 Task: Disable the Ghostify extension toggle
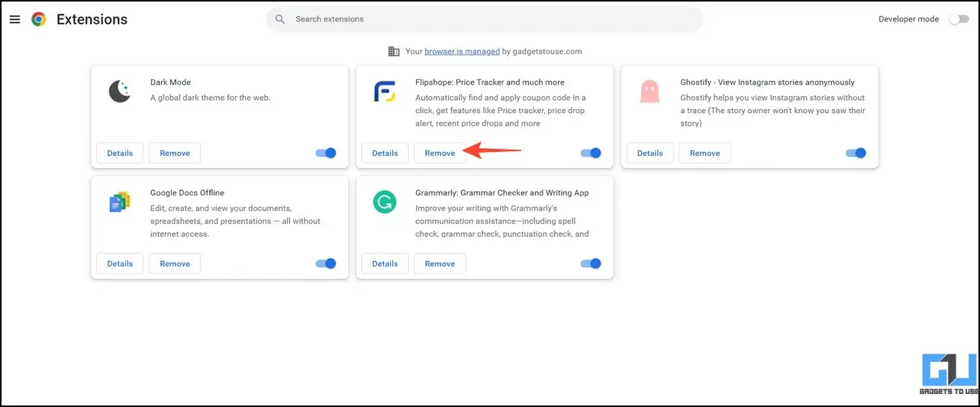tap(856, 153)
